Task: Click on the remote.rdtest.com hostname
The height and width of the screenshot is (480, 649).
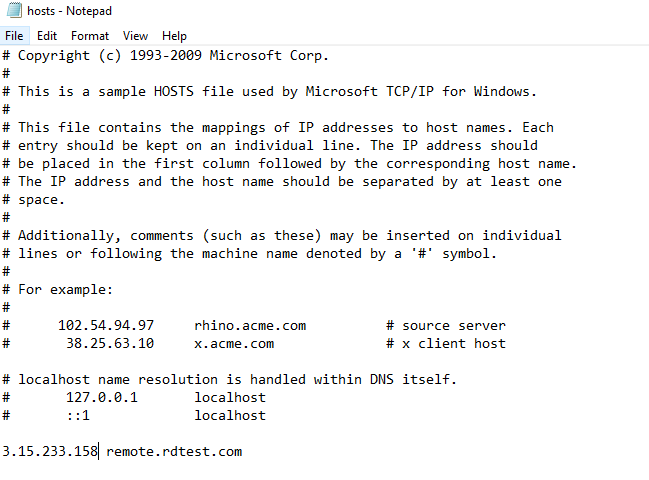Action: tap(174, 451)
